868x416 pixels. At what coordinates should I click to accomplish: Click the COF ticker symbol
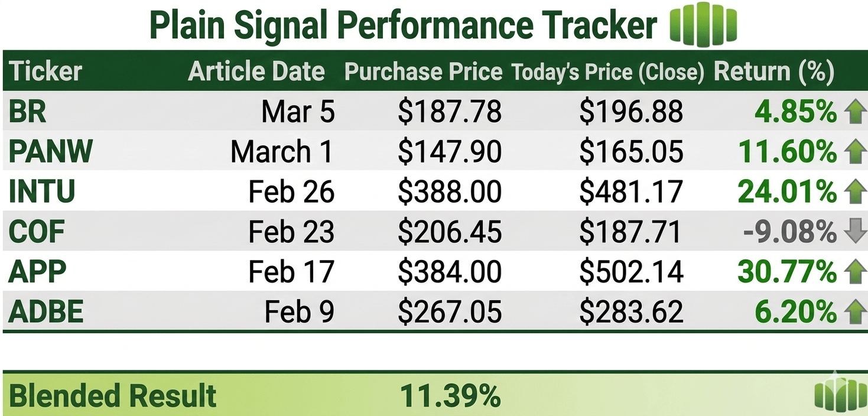37,232
